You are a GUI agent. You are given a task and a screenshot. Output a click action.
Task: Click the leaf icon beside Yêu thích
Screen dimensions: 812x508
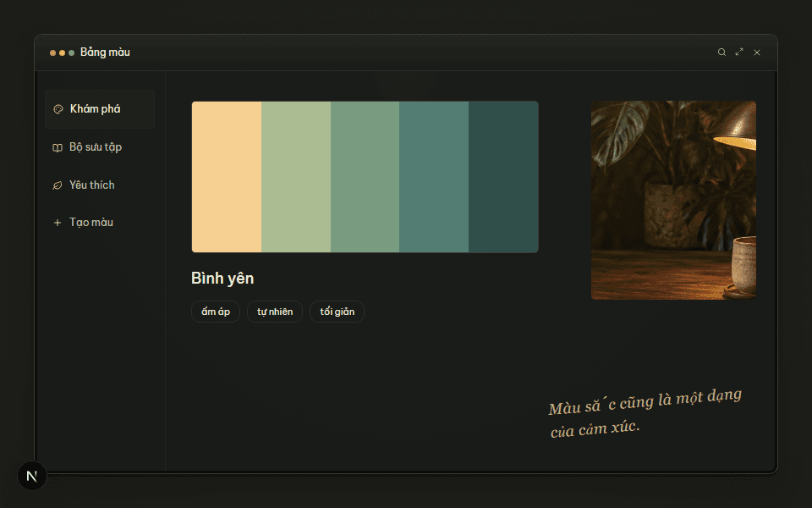58,185
